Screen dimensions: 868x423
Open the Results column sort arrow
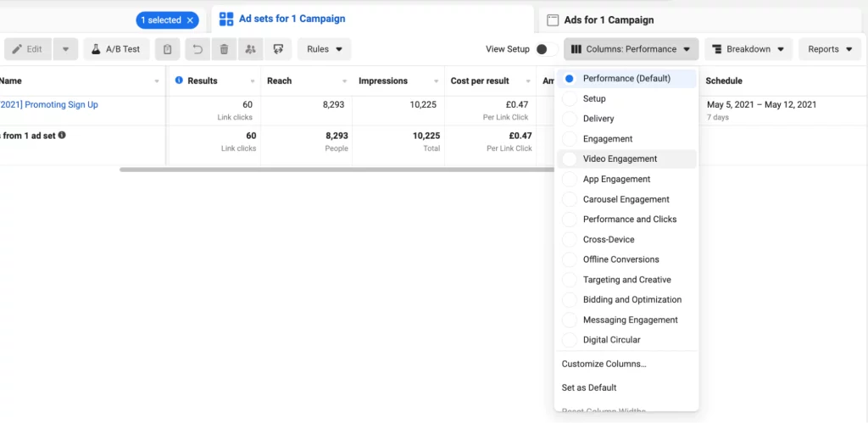253,81
